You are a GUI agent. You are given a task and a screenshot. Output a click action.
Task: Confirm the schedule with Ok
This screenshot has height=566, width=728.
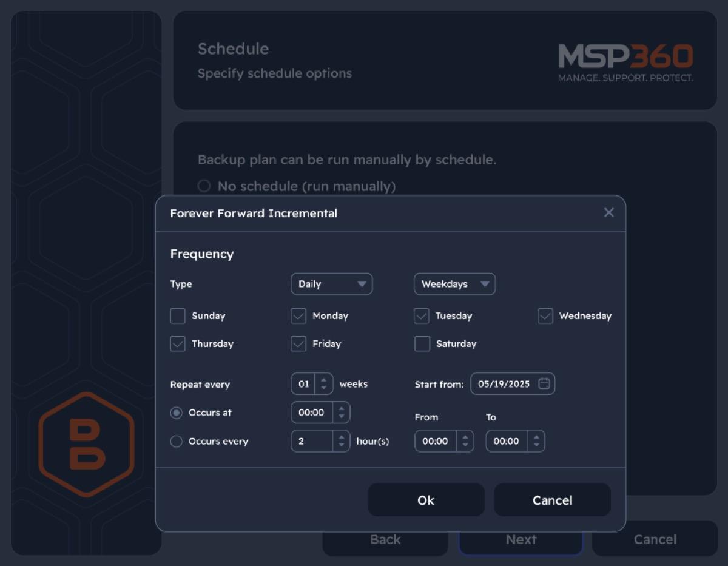[426, 500]
